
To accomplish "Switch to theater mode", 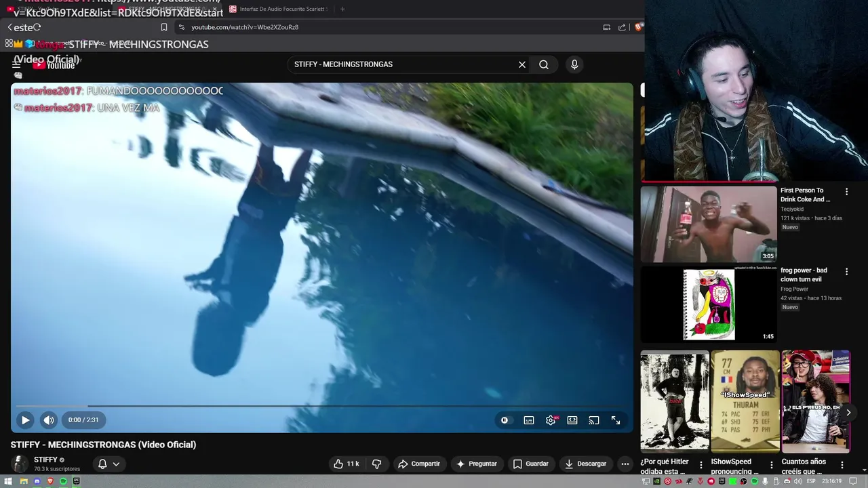I will [572, 420].
